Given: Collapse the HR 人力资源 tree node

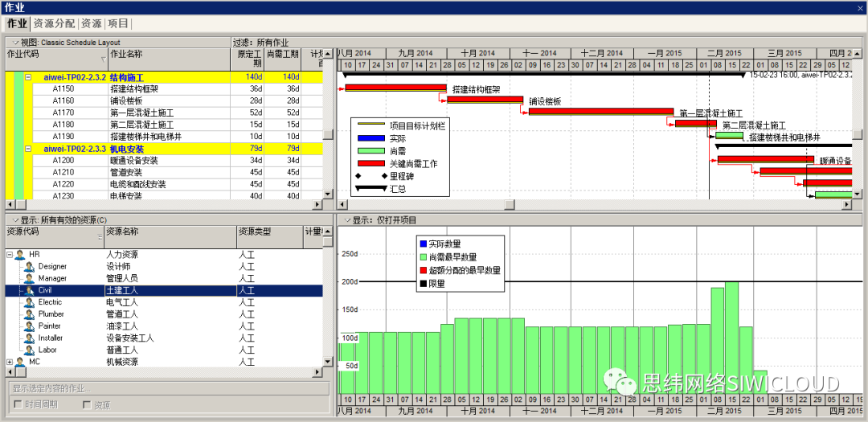Looking at the screenshot, I should pyautogui.click(x=10, y=255).
